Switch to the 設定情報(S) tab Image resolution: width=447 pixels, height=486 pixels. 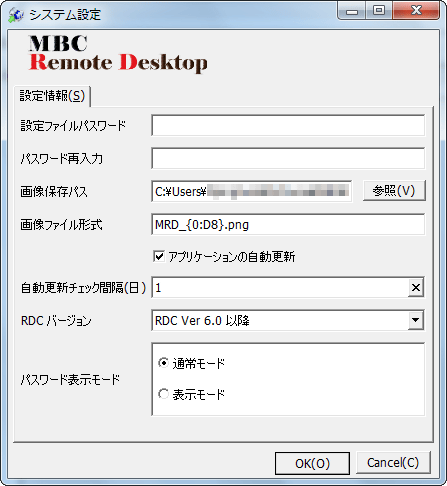[52, 96]
